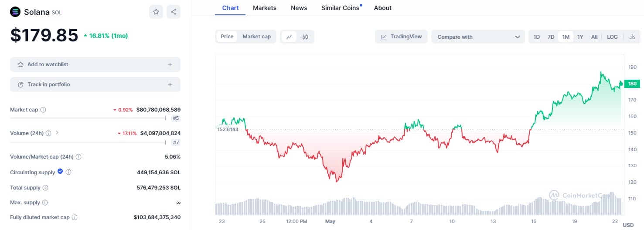Click the 180 current price label on axis
The image size is (644, 230).
click(x=632, y=84)
